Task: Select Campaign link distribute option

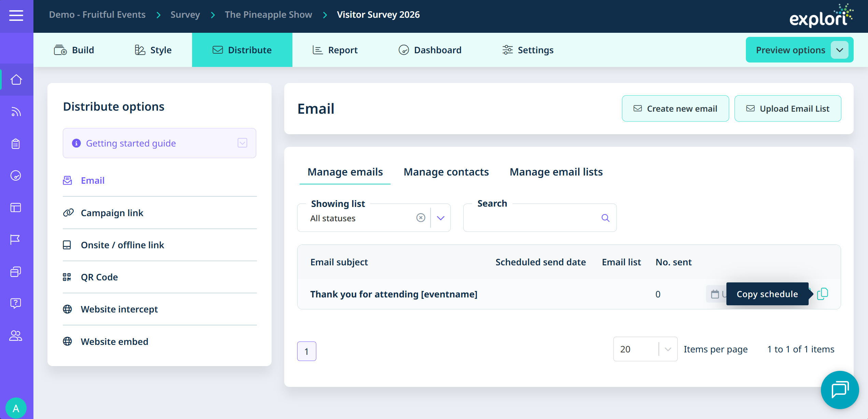Action: [x=112, y=213]
